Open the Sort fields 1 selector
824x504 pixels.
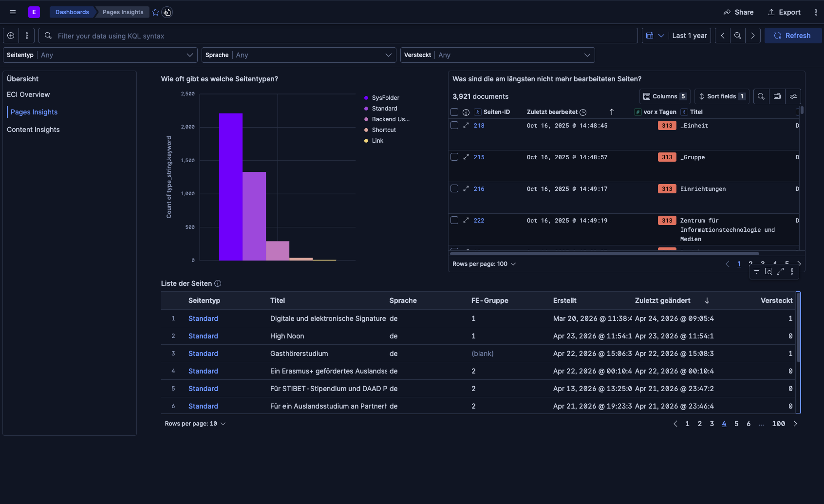pos(722,96)
